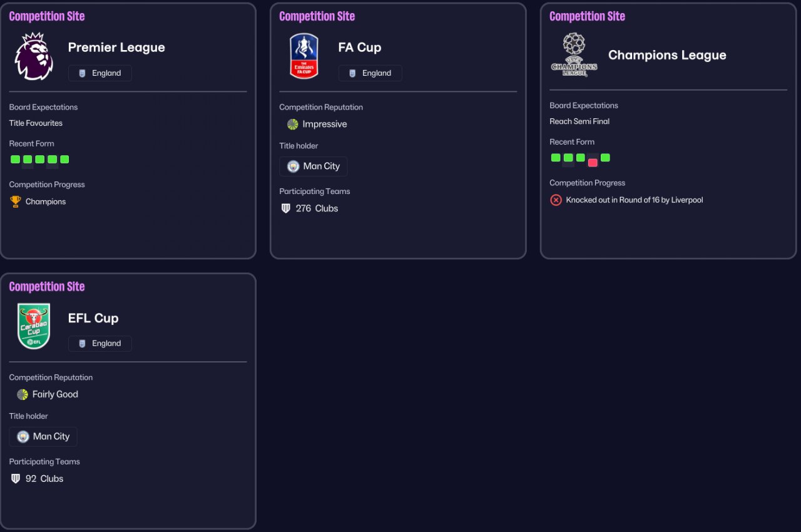This screenshot has height=532, width=801.
Task: Click the Emirates FA Cup logo
Action: coord(304,56)
